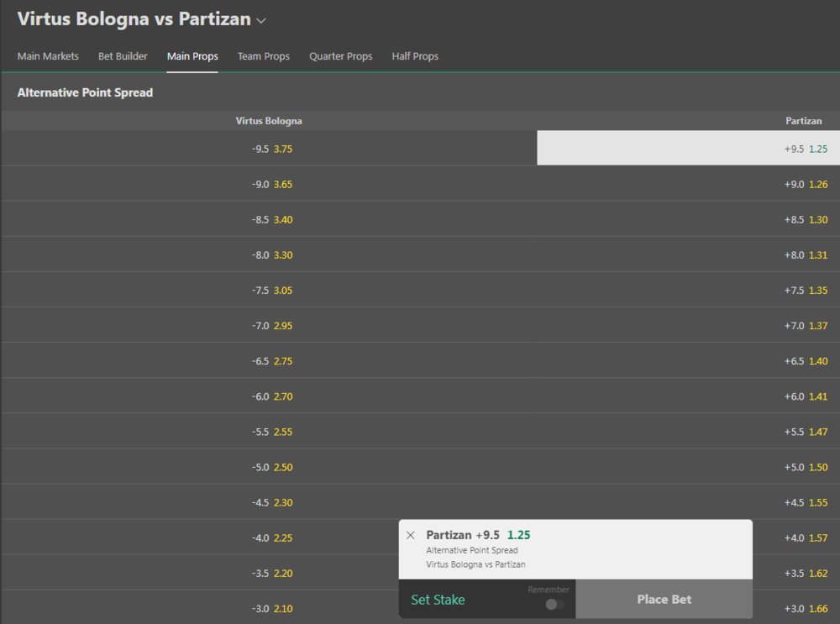Pick Partizan +7.0 at 1.37

click(689, 325)
